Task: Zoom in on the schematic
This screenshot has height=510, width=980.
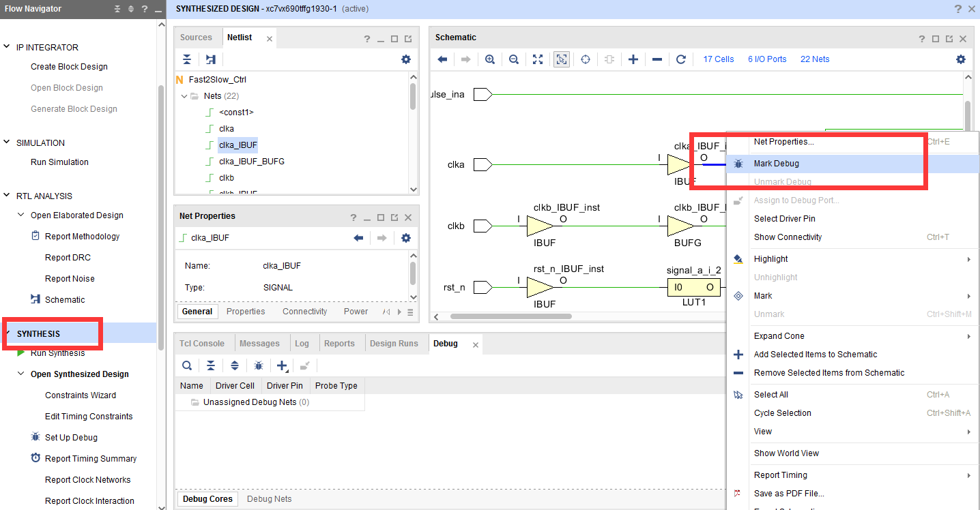Action: coord(490,59)
